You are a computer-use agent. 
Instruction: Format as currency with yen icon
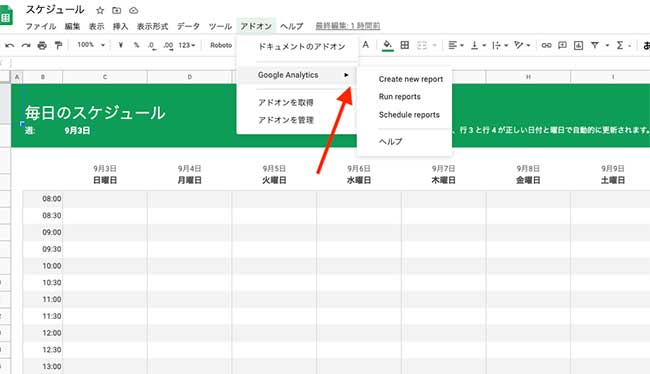pos(121,45)
